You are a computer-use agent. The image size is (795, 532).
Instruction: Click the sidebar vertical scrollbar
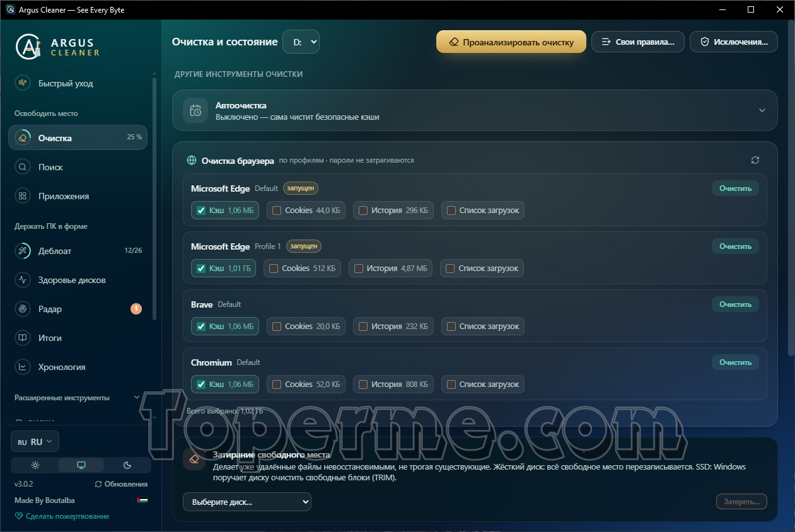[x=154, y=199]
